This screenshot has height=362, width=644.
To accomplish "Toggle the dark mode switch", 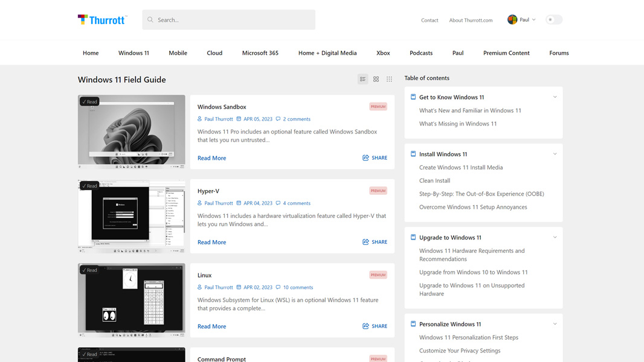I will (x=553, y=20).
